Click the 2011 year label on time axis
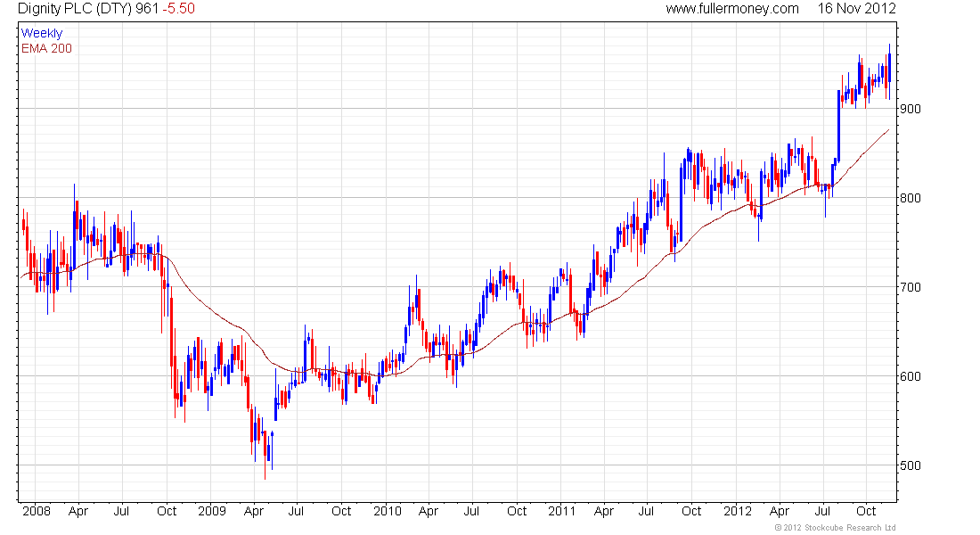Viewport: 980px width, 535px height. tap(562, 511)
